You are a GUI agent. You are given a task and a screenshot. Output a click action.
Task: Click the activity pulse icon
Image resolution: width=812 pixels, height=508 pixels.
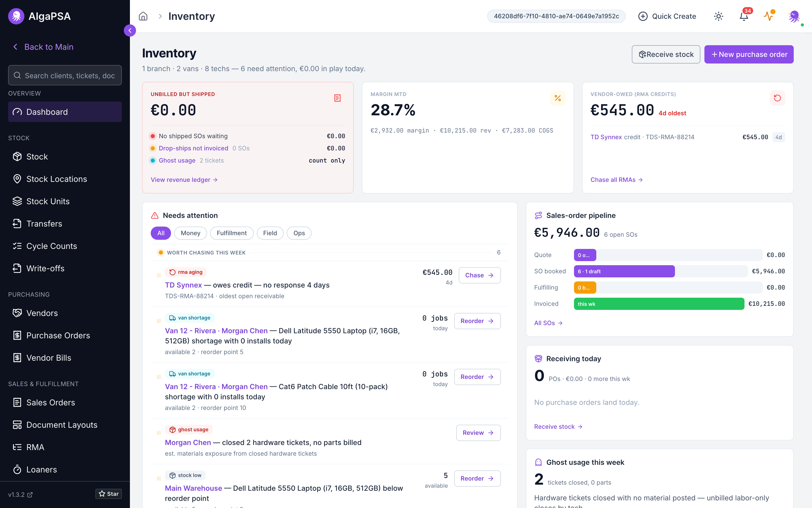768,16
